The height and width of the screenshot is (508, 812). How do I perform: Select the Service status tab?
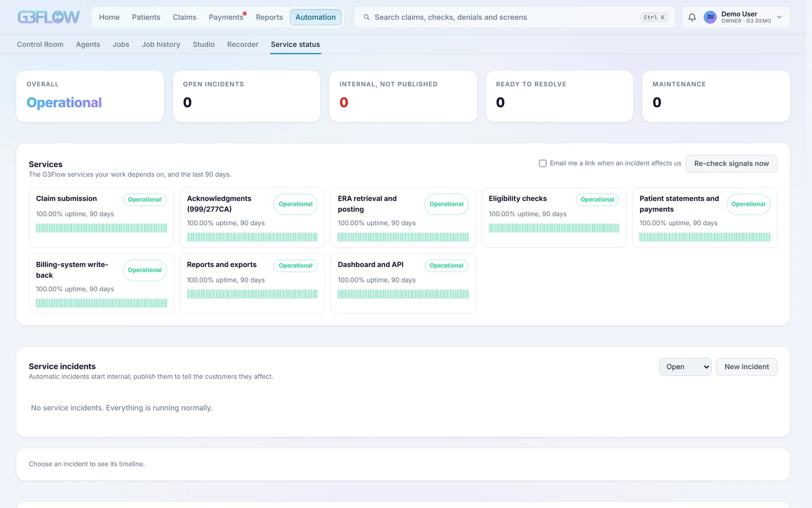tap(295, 45)
